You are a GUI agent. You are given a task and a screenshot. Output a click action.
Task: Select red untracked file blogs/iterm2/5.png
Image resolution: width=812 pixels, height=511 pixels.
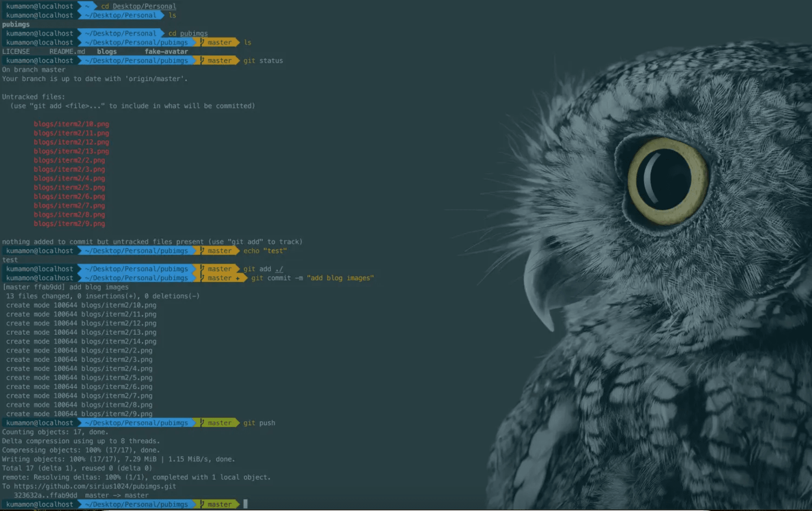pyautogui.click(x=69, y=187)
